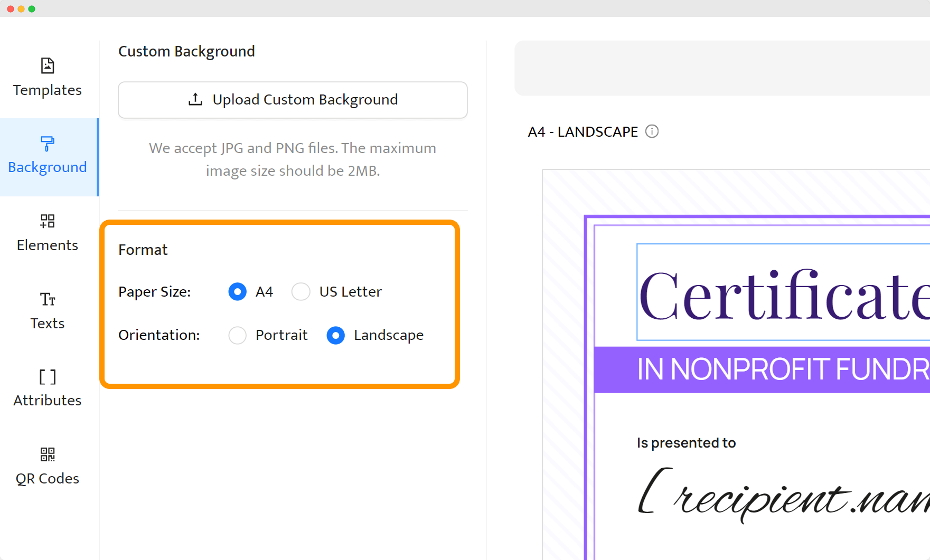The width and height of the screenshot is (930, 560).
Task: Select the recipient name placeholder text
Action: (x=784, y=496)
